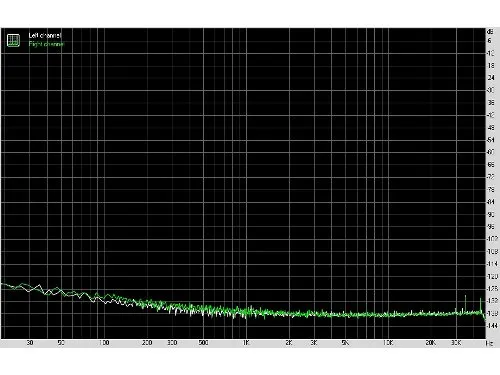The height and width of the screenshot is (375, 500).
Task: Click the -84 value on the dB scale
Action: (x=491, y=202)
